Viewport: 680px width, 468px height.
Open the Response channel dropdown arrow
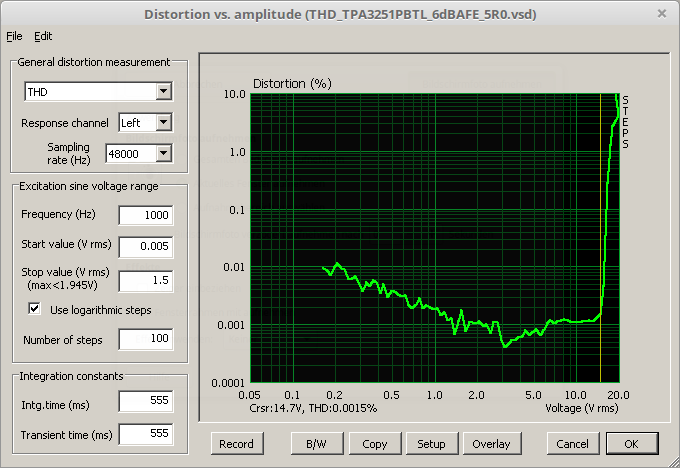[163, 123]
